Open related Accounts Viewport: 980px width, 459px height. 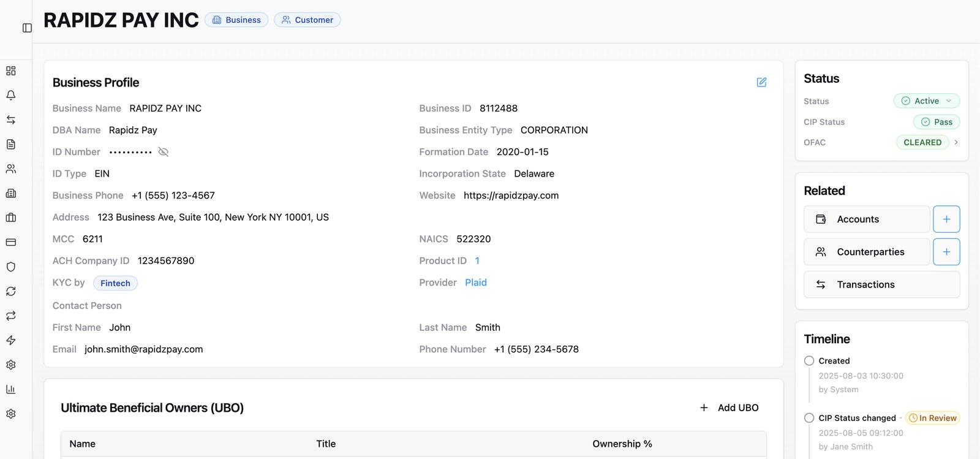[x=867, y=219]
